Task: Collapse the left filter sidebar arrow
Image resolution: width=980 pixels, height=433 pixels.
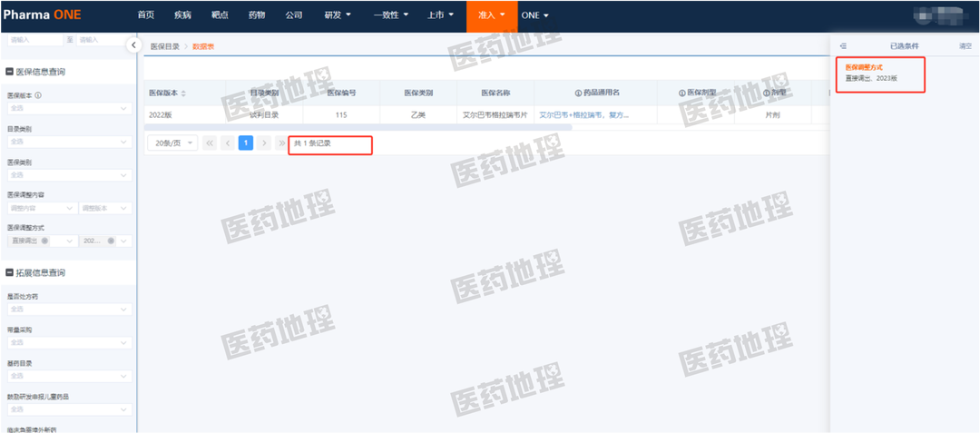Action: (x=133, y=45)
